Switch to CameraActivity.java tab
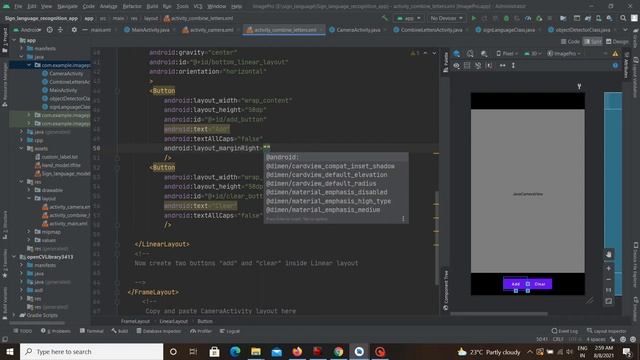The width and height of the screenshot is (640, 360). pos(355,30)
